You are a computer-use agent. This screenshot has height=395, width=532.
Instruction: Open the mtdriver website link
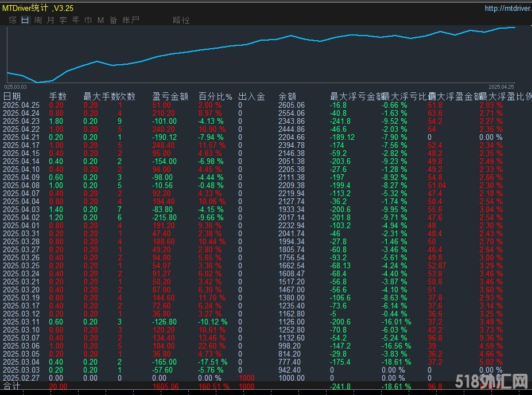507,9
